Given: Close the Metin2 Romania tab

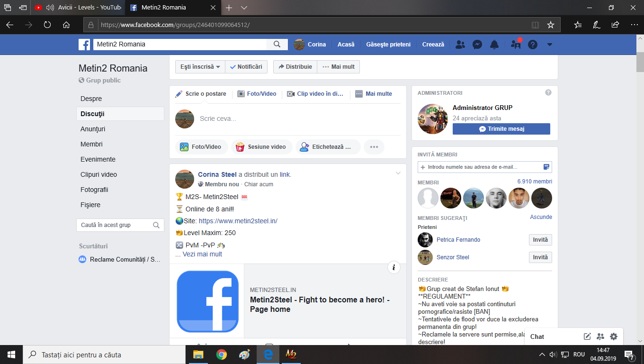Looking at the screenshot, I should (213, 8).
